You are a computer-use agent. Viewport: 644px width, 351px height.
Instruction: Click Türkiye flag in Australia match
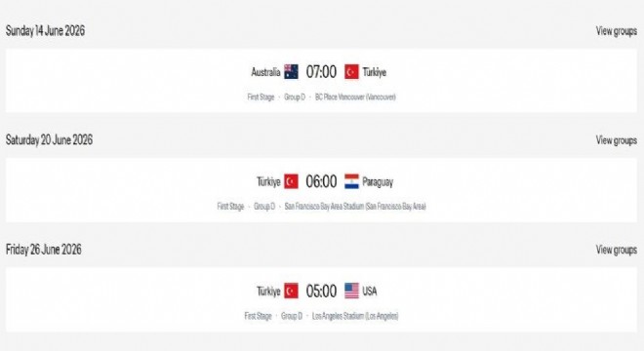pos(351,72)
